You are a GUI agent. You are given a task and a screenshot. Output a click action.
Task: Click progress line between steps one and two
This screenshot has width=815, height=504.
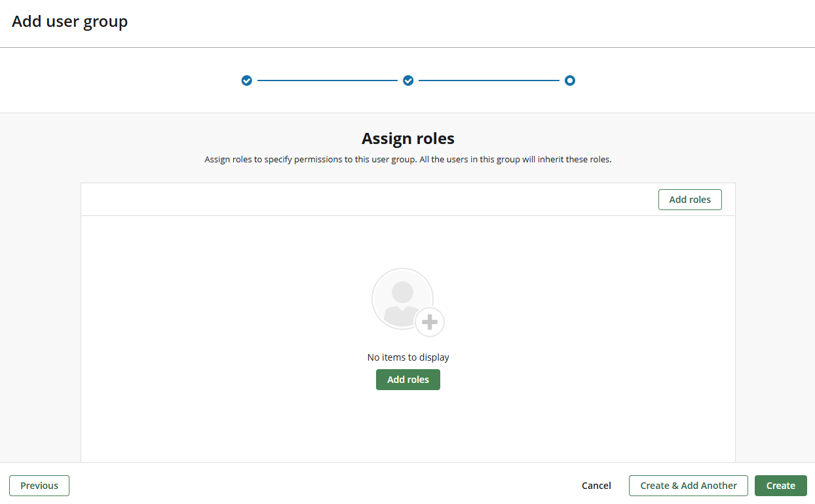[328, 81]
